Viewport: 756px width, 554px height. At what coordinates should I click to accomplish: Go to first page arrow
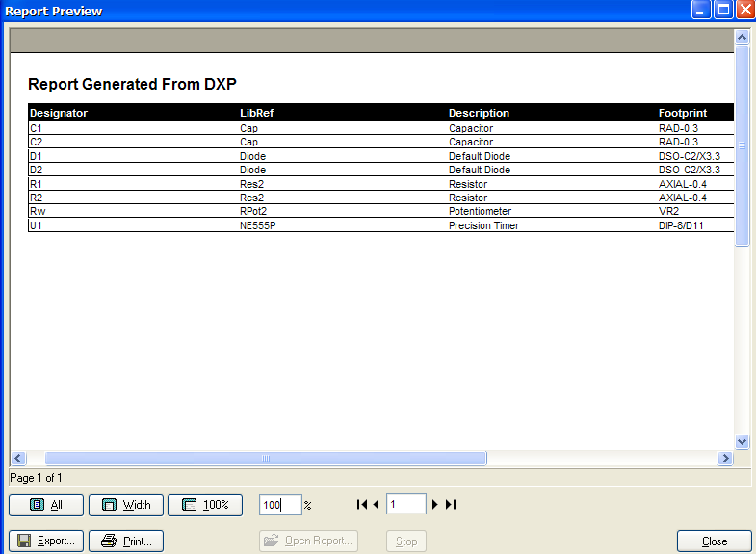361,504
